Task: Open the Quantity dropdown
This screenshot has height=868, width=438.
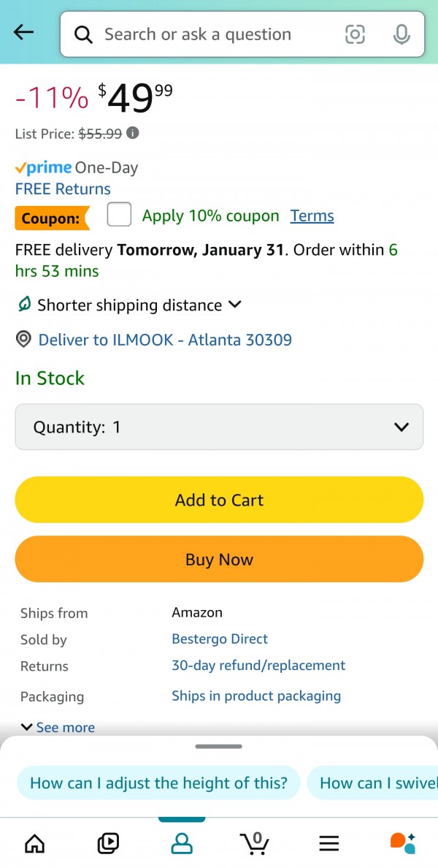Action: 219,427
